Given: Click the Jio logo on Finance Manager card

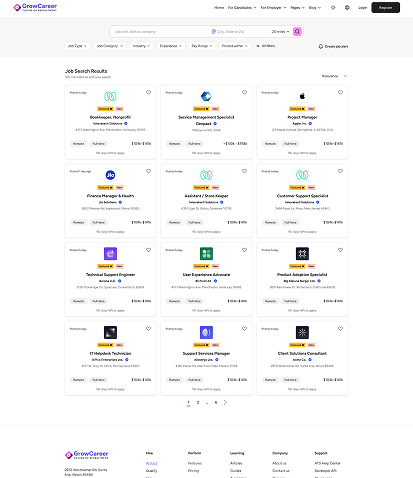Looking at the screenshot, I should tap(110, 175).
